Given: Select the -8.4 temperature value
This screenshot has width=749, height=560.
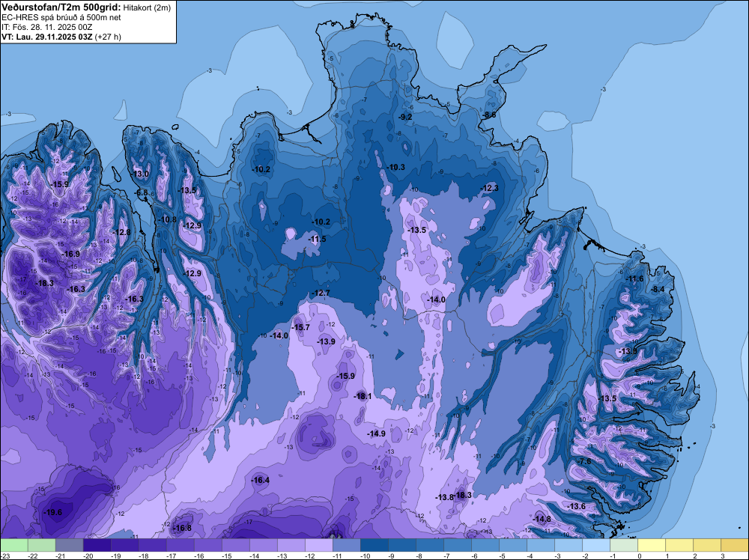Looking at the screenshot, I should tap(658, 289).
